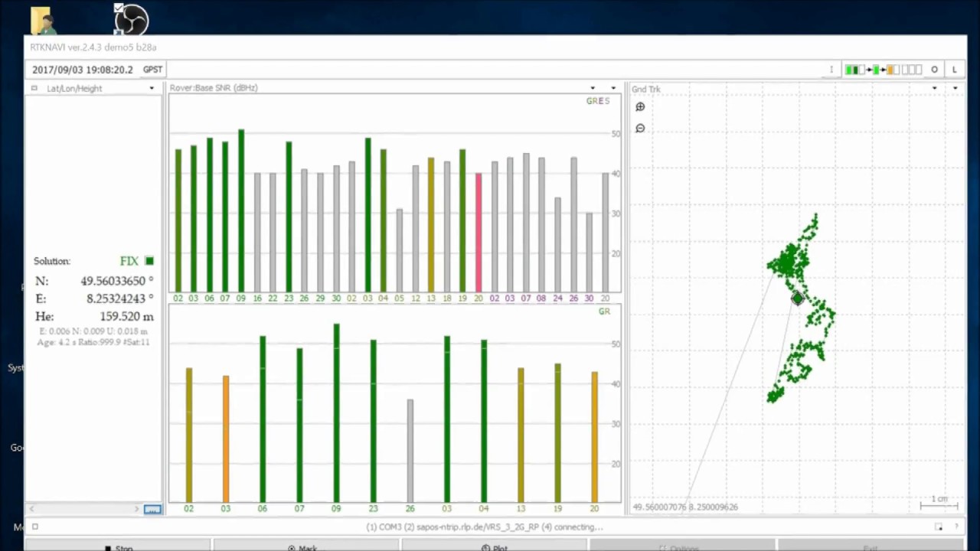Click the GR legend in lower SNR chart
This screenshot has height=551, width=980.
(604, 311)
